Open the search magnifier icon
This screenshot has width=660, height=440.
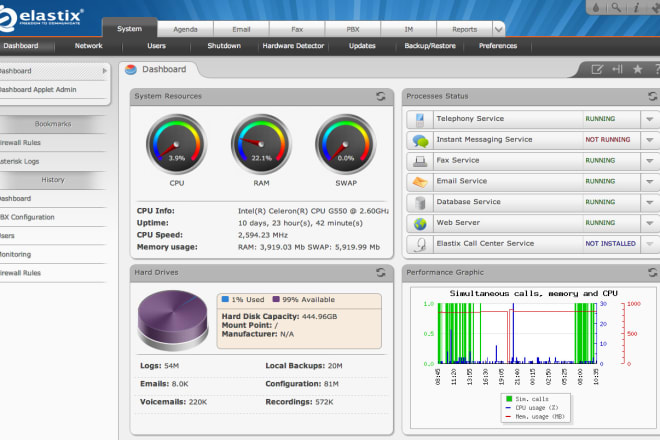pyautogui.click(x=616, y=7)
